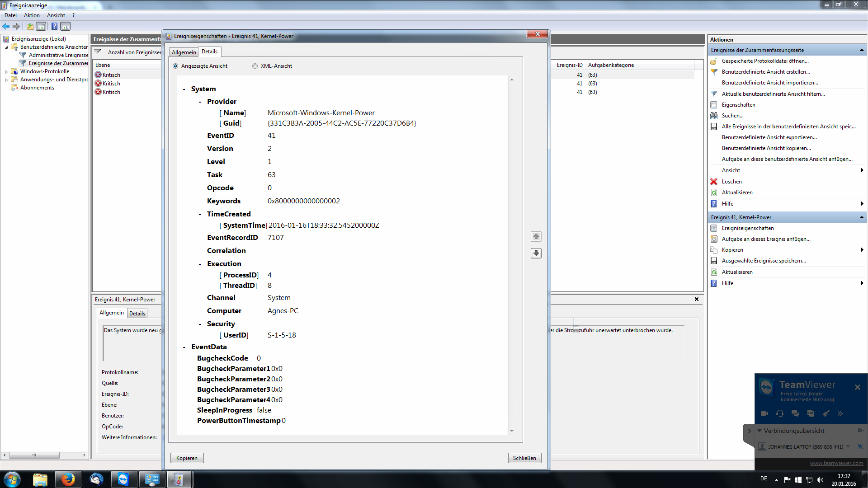Screen dimensions: 868x488
Task: Open the Ansicht menu in menu bar
Action: coord(56,15)
